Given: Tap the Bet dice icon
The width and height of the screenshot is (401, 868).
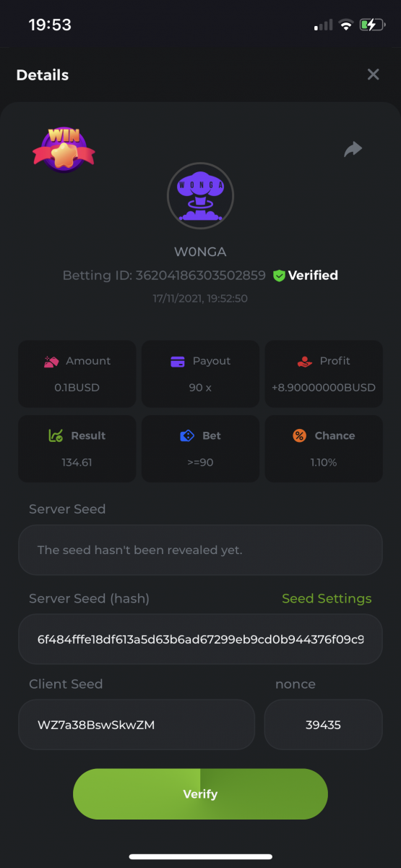Looking at the screenshot, I should click(187, 435).
